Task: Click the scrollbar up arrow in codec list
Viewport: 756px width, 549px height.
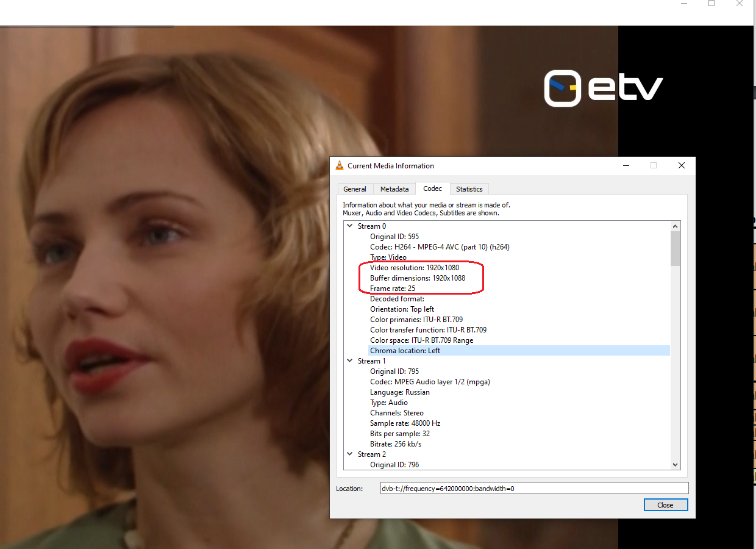Action: tap(675, 226)
